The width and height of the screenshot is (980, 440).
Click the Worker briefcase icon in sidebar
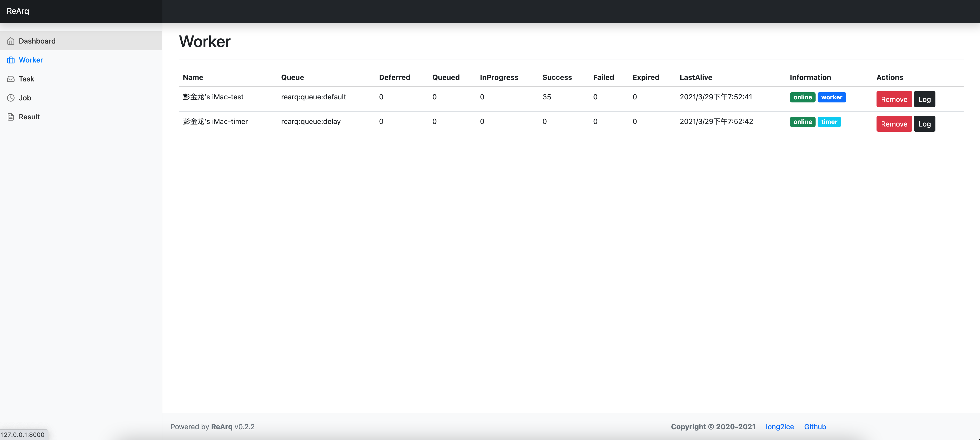(11, 60)
